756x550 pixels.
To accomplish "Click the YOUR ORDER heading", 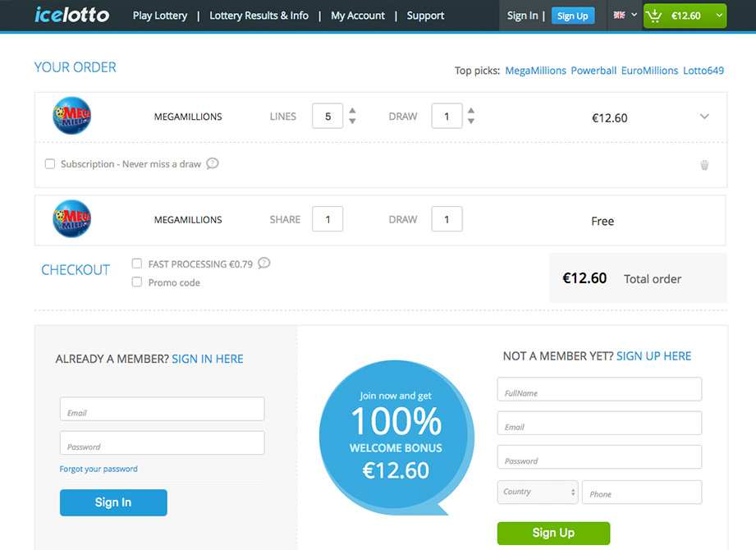I will click(76, 67).
